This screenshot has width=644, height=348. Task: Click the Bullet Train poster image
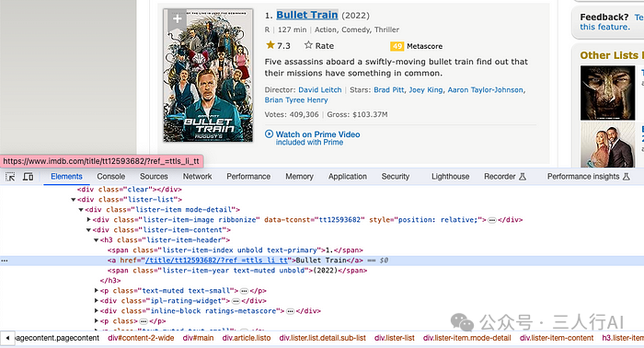click(208, 75)
